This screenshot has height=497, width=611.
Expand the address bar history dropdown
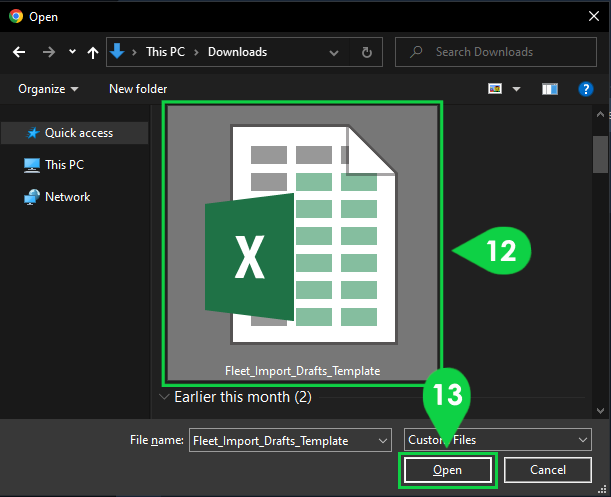(334, 52)
